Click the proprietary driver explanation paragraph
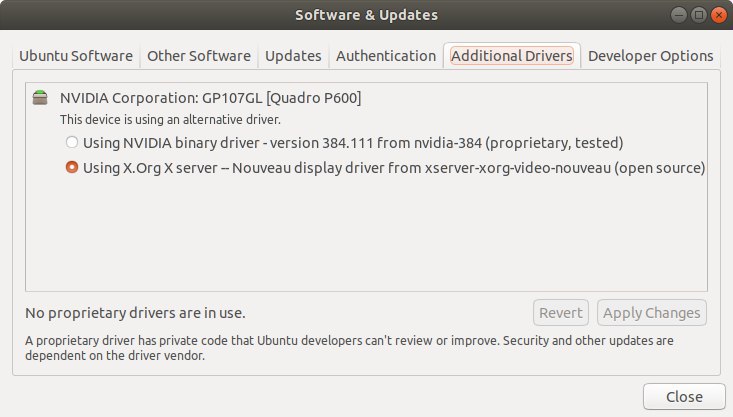Screen dimensions: 733x417 coord(349,348)
